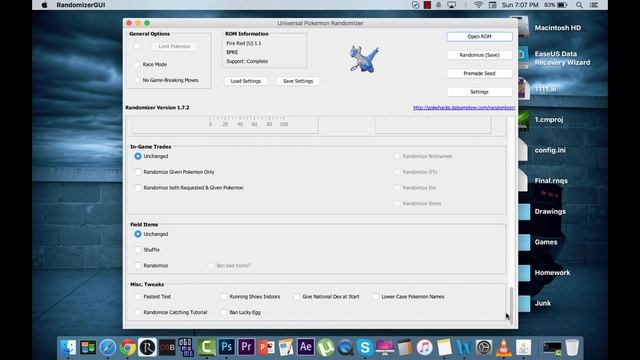Open Camtasia from the dock
Image resolution: width=640 pixels, height=360 pixels.
[x=207, y=347]
